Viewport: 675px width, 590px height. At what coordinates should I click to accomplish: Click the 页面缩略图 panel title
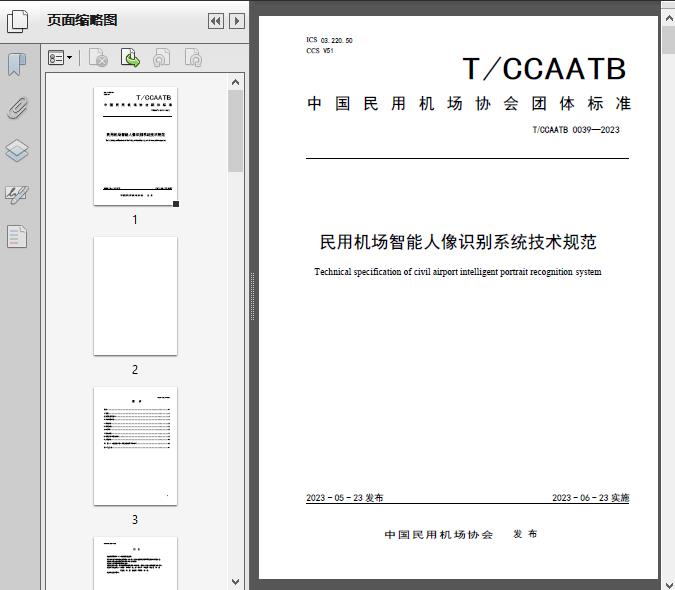(82, 20)
